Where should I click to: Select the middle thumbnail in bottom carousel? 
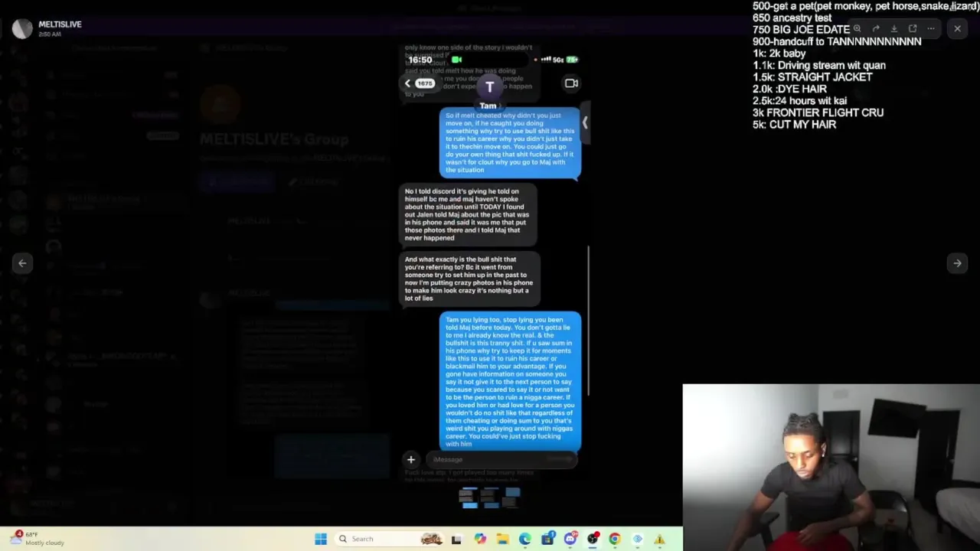coord(490,497)
